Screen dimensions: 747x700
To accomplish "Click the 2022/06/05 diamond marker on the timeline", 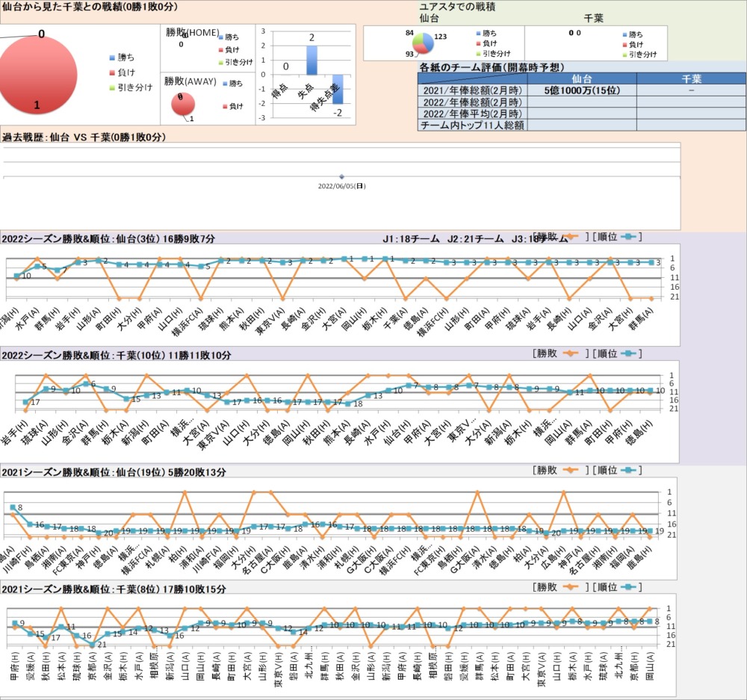I will (341, 177).
